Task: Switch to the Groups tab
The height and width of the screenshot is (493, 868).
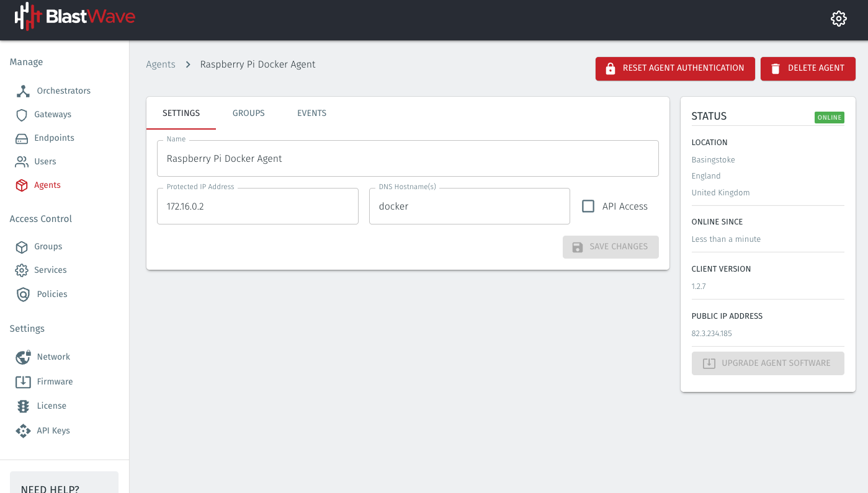Action: click(x=248, y=113)
